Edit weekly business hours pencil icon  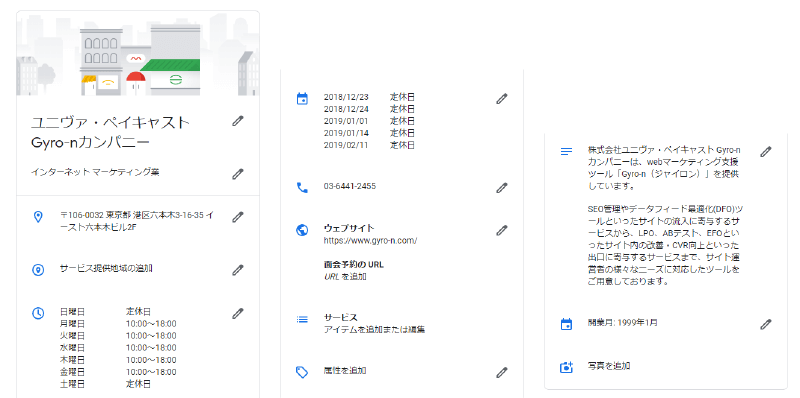[238, 313]
